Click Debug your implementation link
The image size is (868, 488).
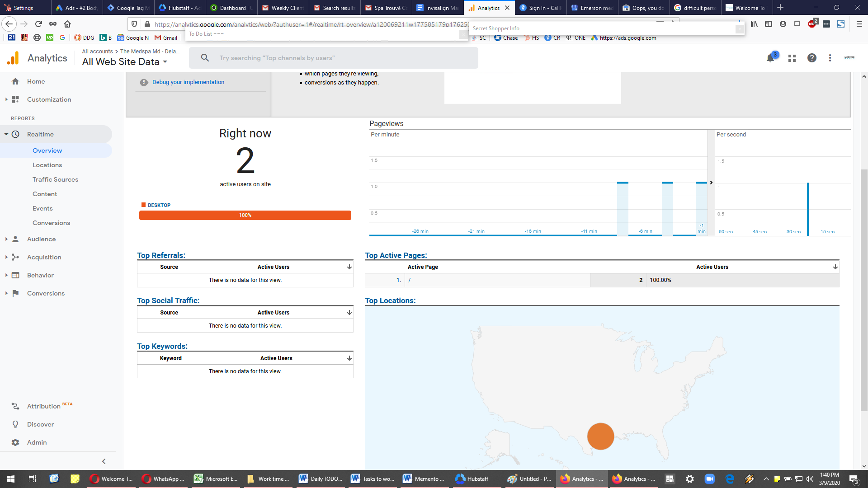tap(188, 82)
